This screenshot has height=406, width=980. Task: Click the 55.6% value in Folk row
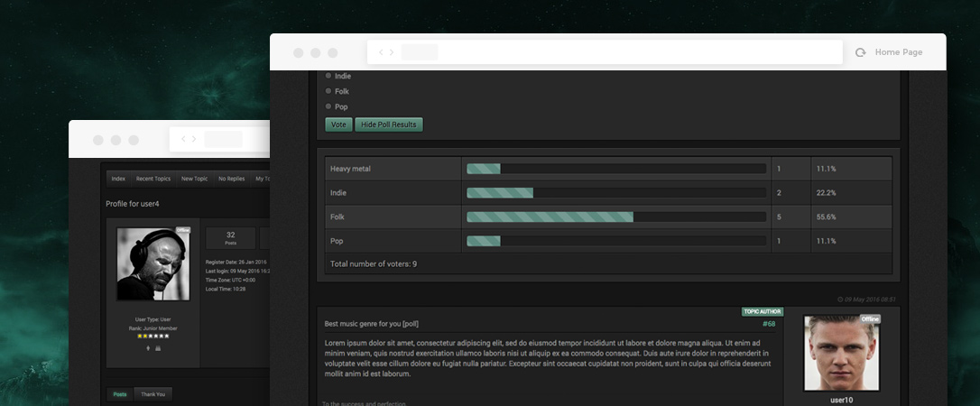(827, 217)
